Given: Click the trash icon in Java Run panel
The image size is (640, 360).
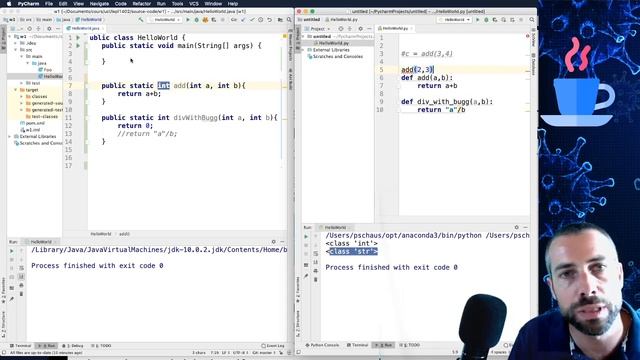Looking at the screenshot, I should pyautogui.click(x=22, y=294).
